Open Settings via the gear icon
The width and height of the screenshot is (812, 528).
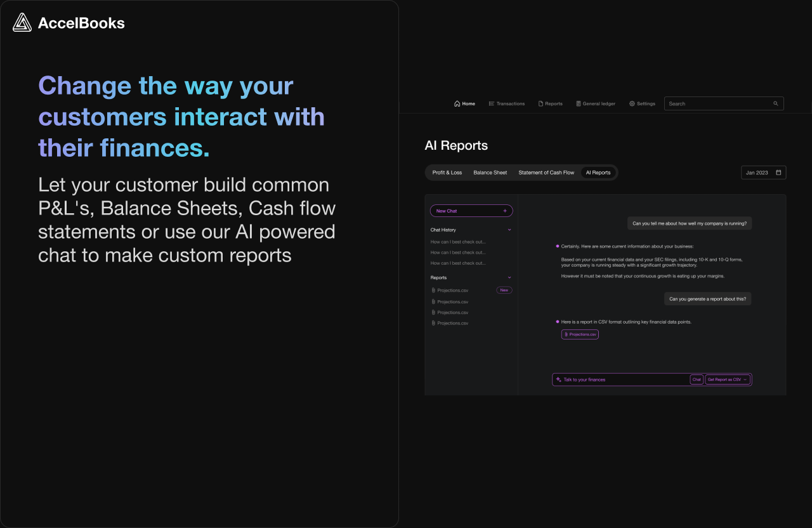coord(632,103)
